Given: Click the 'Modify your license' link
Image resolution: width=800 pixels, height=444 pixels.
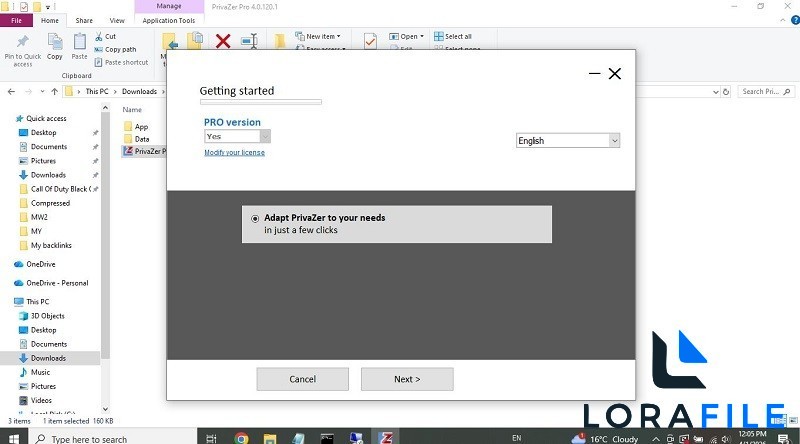Looking at the screenshot, I should click(234, 153).
